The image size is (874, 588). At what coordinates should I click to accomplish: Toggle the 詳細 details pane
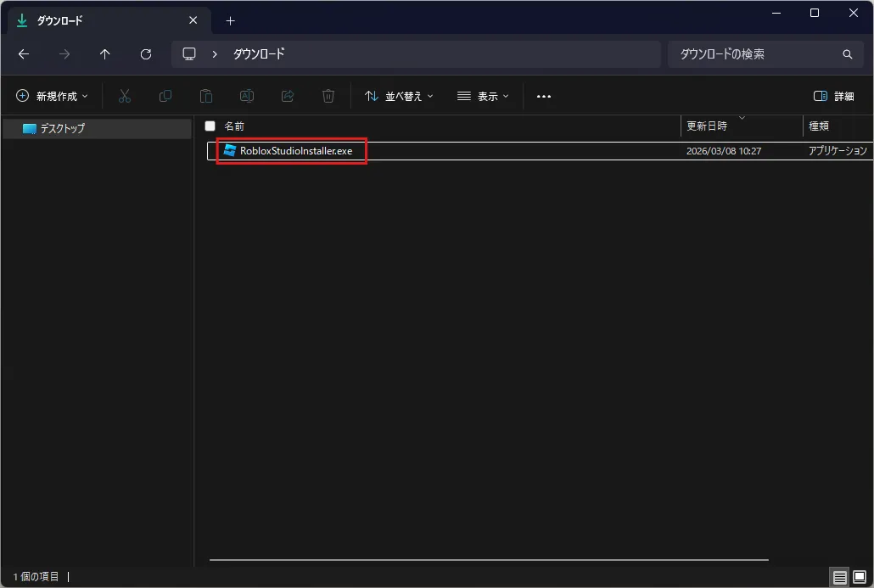[834, 96]
